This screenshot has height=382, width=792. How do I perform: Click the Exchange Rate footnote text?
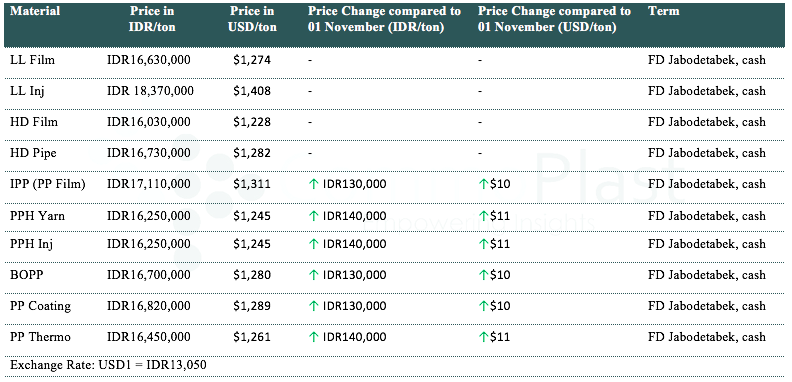pos(108,365)
